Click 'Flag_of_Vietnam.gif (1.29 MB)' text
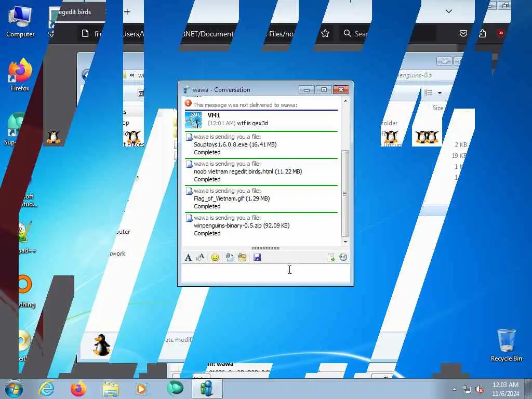Image resolution: width=532 pixels, height=399 pixels. coord(232,198)
